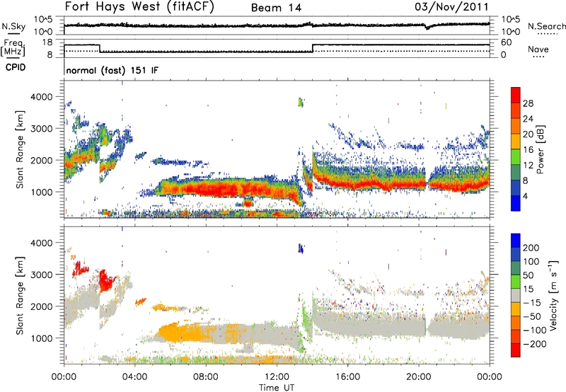Click the "Nave" legend label
Screen dimensions: 566x392
click(x=538, y=49)
